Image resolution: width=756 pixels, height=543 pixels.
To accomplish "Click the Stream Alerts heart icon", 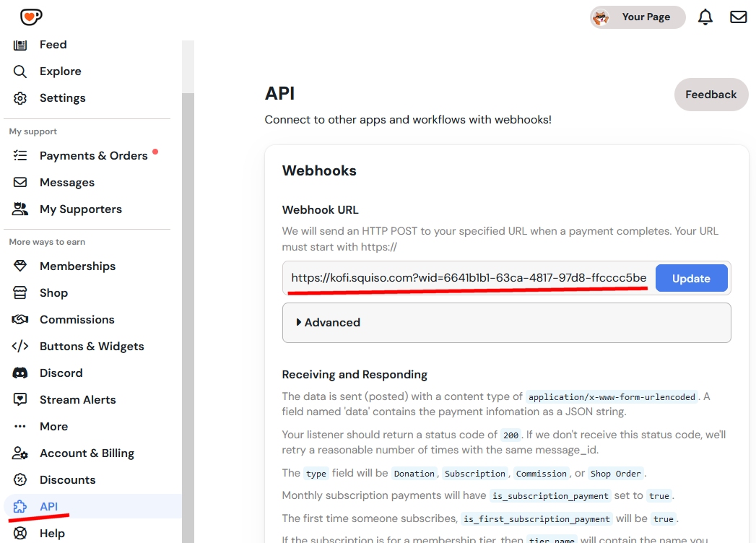I will [19, 399].
